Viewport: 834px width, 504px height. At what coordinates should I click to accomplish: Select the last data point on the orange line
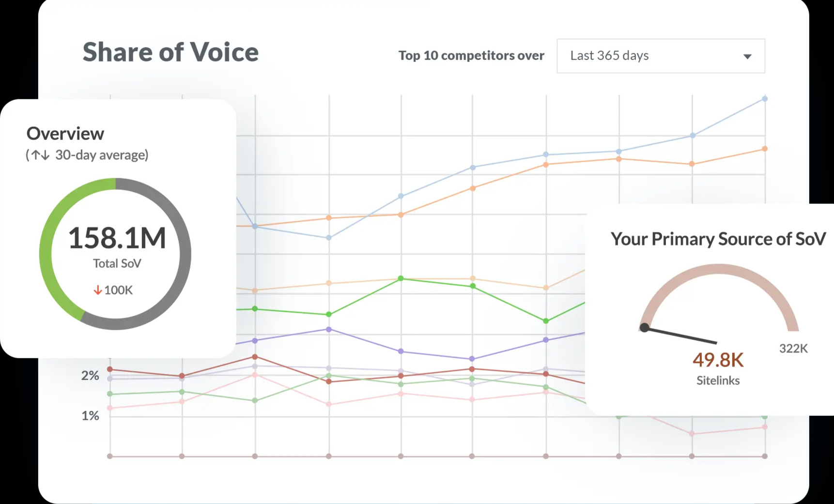[765, 149]
